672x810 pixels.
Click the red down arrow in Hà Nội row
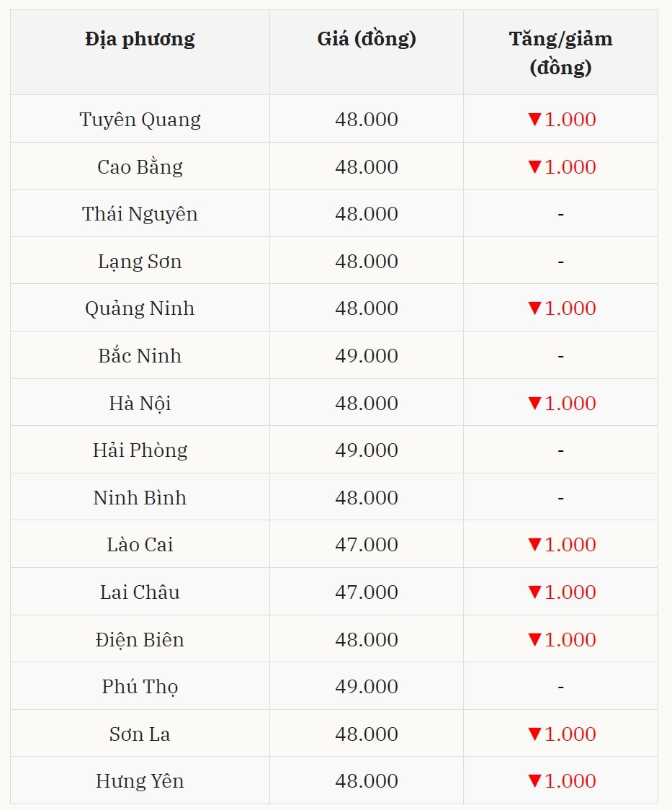[534, 404]
